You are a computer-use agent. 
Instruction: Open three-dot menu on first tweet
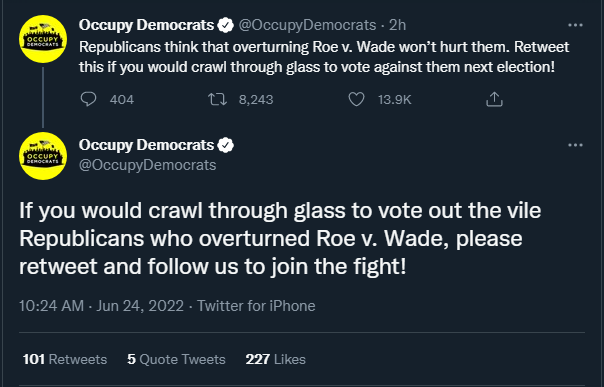575,25
